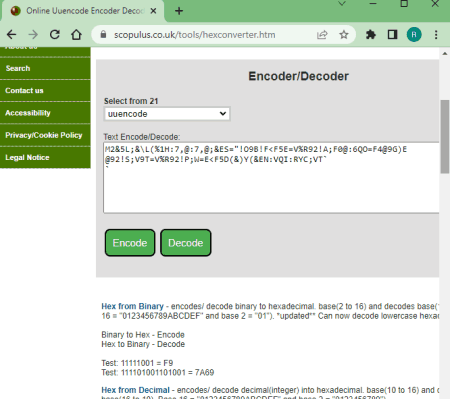Open the profile avatar R
Screen dimensions: 450x399
414,35
